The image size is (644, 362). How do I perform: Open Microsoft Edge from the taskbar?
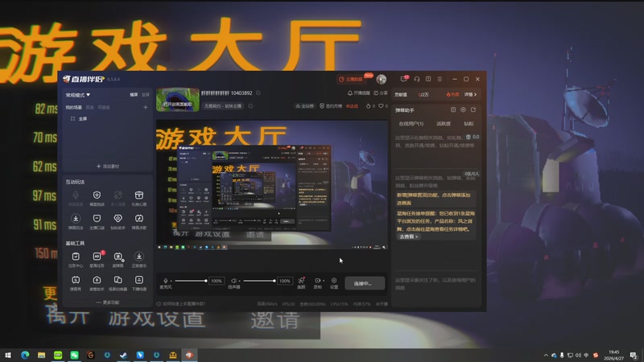tap(25, 355)
